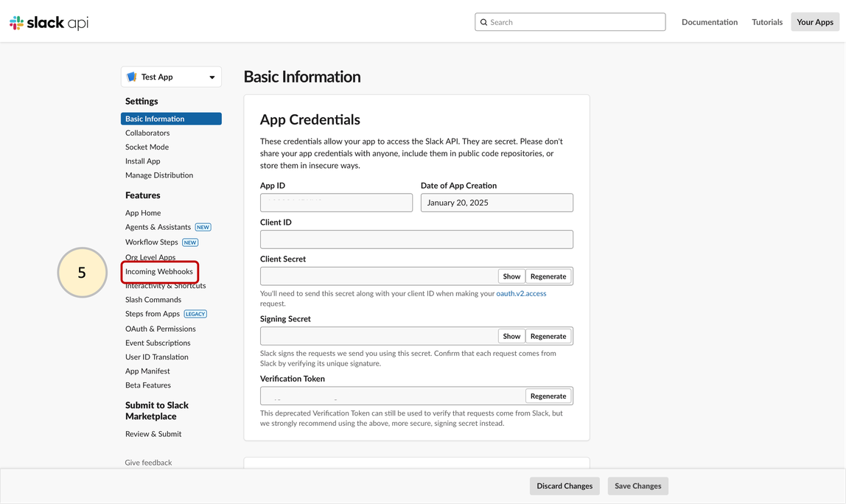Screen dimensions: 846x504
Task: Click inside the Search field
Action: tap(575, 22)
